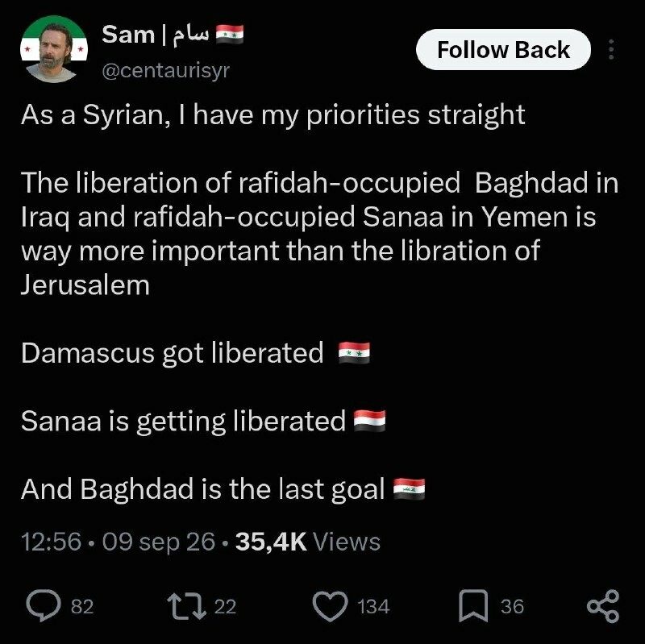Click the 82 replies count

[x=82, y=607]
